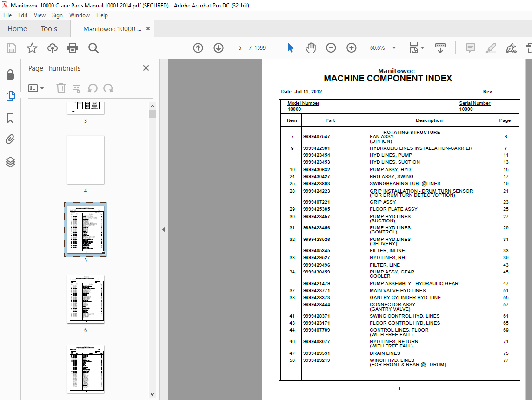Open the find text search tool
532x400 pixels.
[93, 48]
